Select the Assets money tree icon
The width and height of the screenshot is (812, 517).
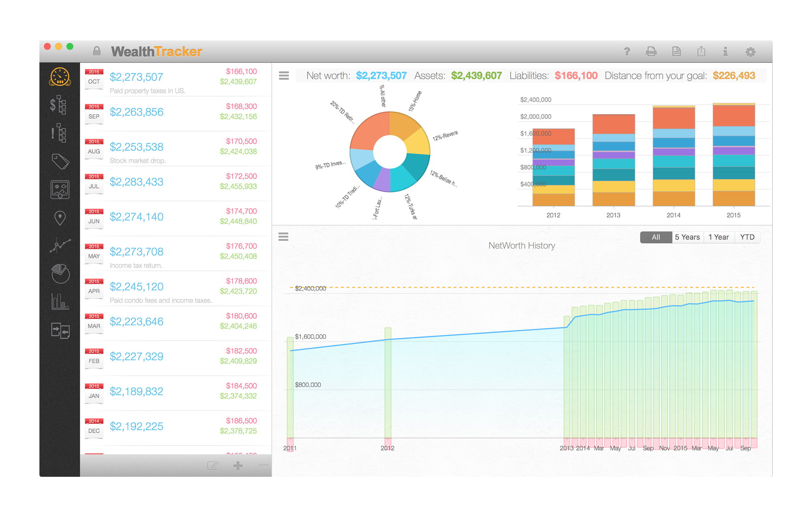[x=59, y=105]
